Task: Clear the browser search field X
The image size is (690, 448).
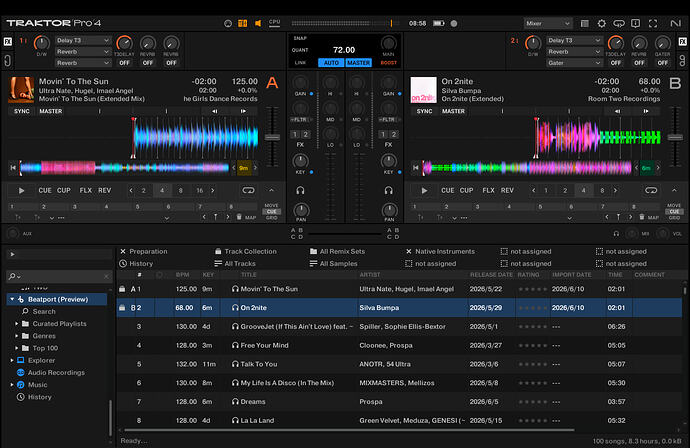Action: [x=106, y=276]
